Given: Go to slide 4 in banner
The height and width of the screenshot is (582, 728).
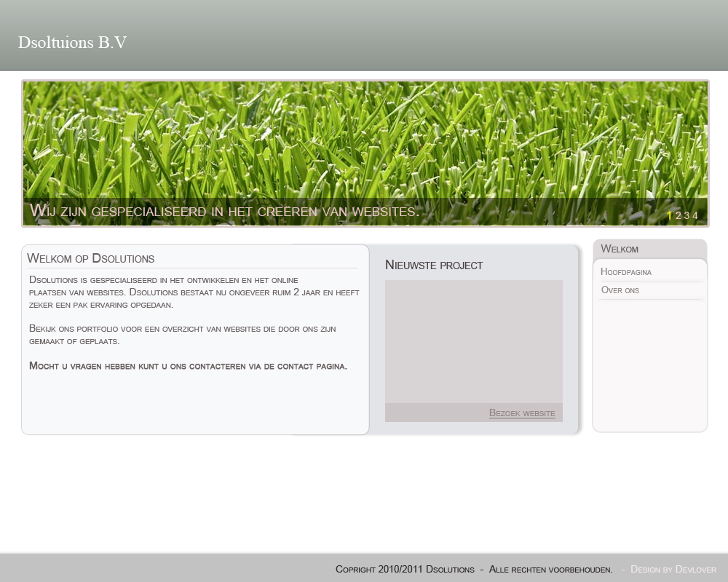Looking at the screenshot, I should click(695, 215).
